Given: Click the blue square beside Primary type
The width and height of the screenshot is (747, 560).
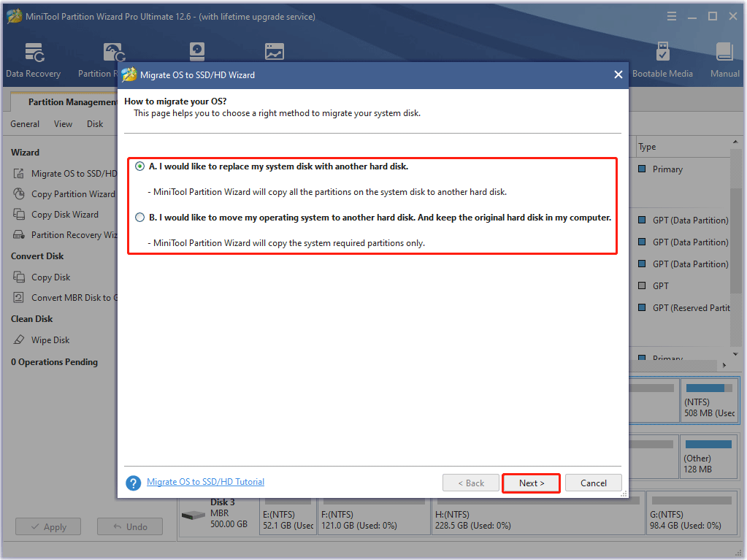Looking at the screenshot, I should pos(642,169).
